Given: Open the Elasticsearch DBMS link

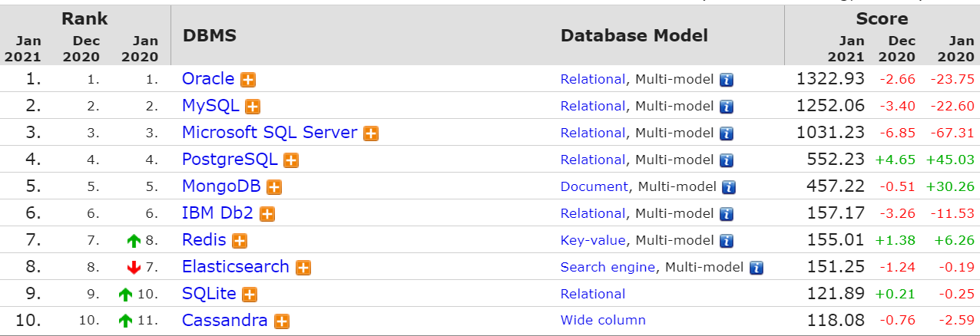Looking at the screenshot, I should pyautogui.click(x=236, y=267).
